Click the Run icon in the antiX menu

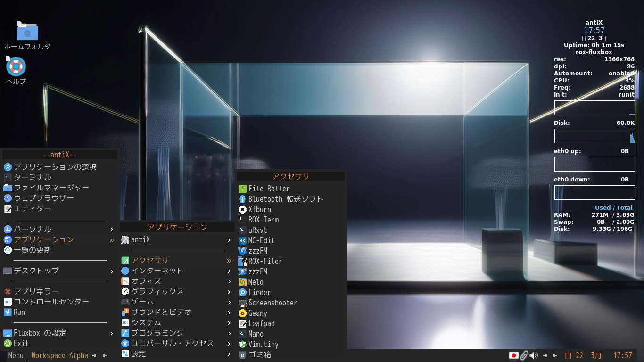pyautogui.click(x=8, y=312)
